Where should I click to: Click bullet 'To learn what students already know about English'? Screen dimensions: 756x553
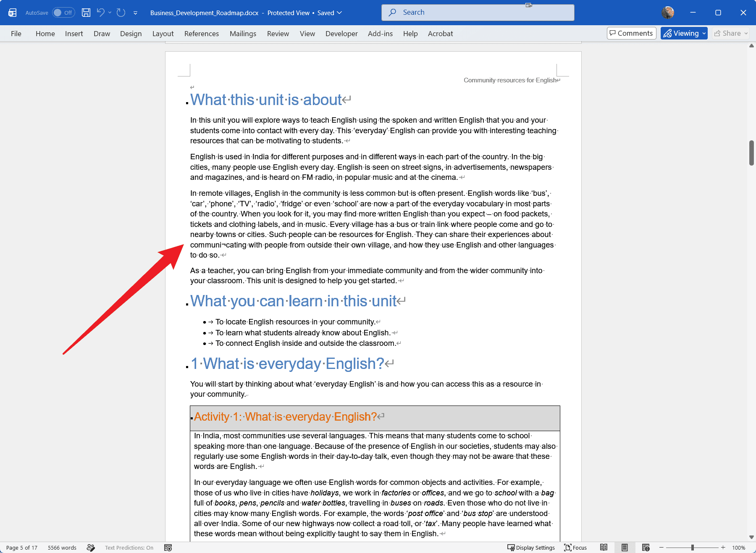(303, 333)
